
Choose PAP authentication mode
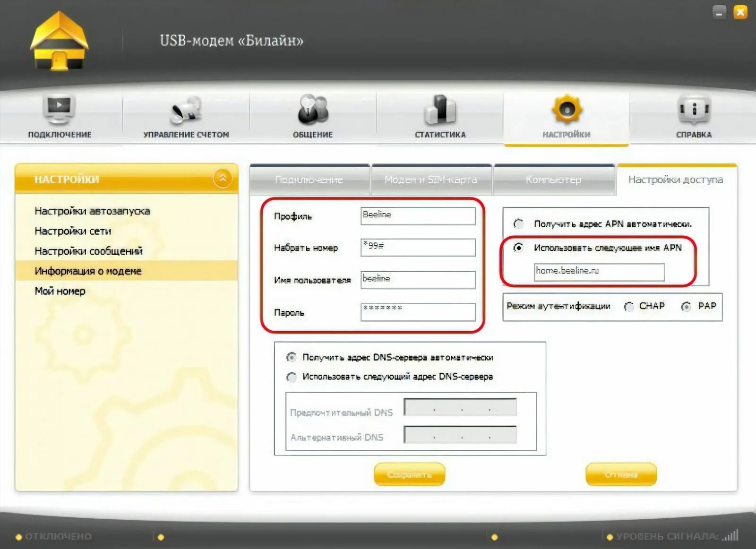686,307
